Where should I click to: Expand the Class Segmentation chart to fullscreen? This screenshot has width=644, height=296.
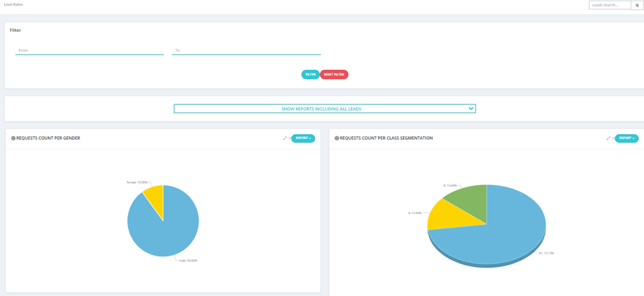pos(609,138)
